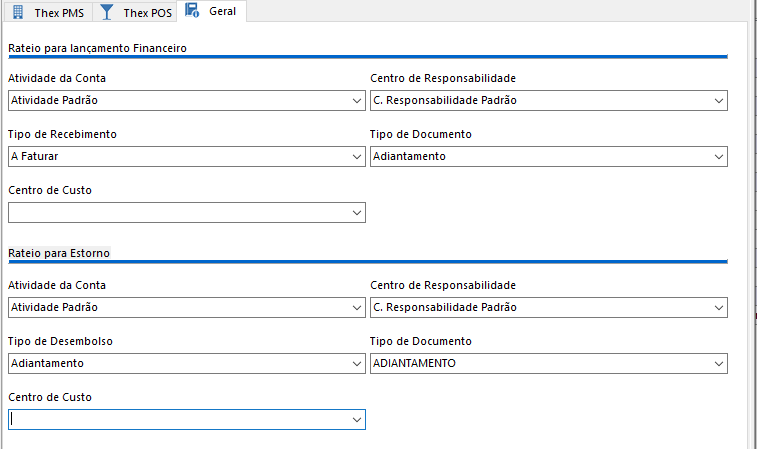Expand the Tipo de Recebimento dropdown arrow

(x=357, y=157)
